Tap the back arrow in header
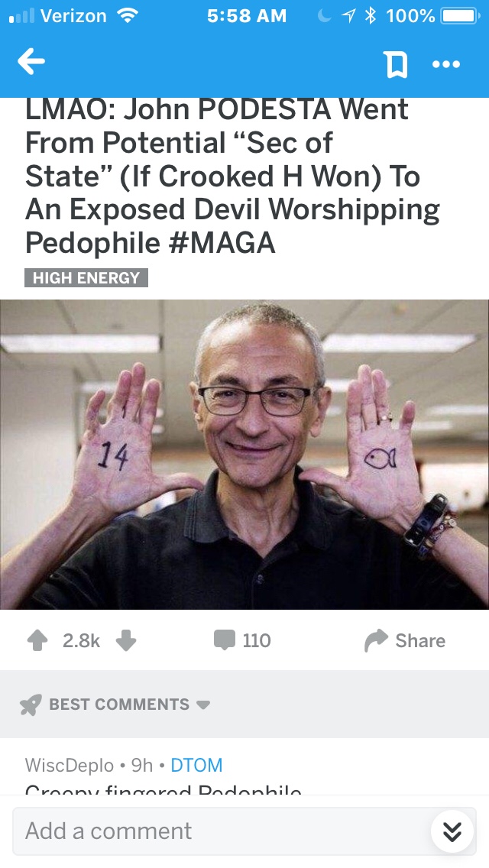Viewport: 489px width, 868px height. pyautogui.click(x=31, y=61)
